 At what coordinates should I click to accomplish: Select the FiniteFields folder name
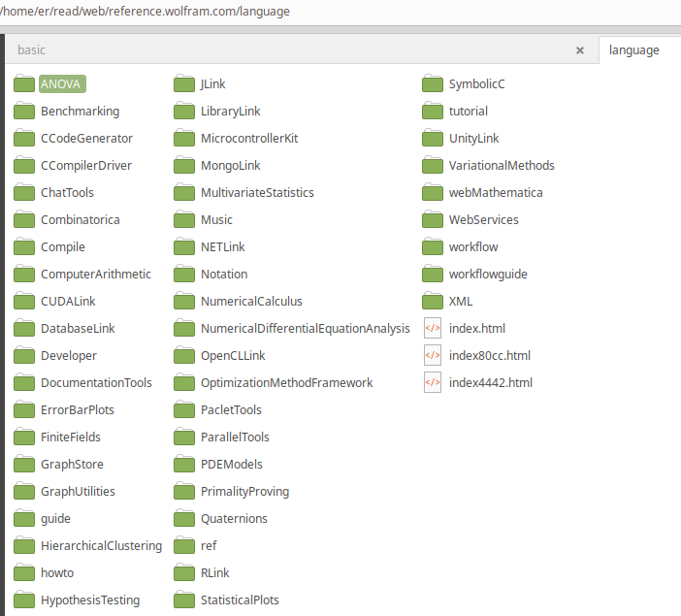(71, 438)
